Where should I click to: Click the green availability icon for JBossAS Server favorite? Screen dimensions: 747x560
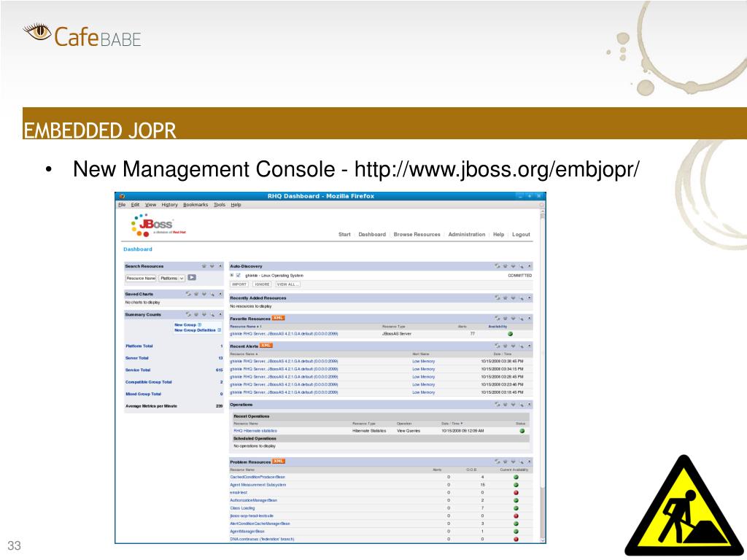(x=510, y=334)
